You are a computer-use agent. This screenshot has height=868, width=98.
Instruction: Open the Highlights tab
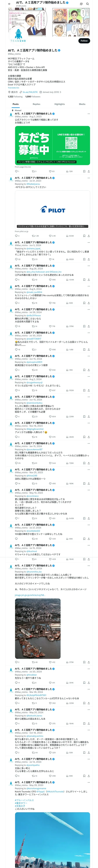[x=60, y=104]
